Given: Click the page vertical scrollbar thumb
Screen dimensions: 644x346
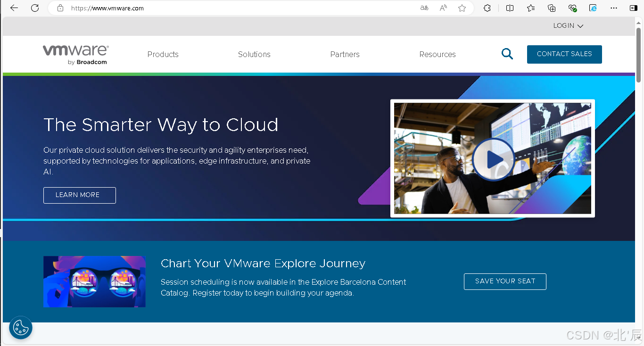Looking at the screenshot, I should click(639, 55).
